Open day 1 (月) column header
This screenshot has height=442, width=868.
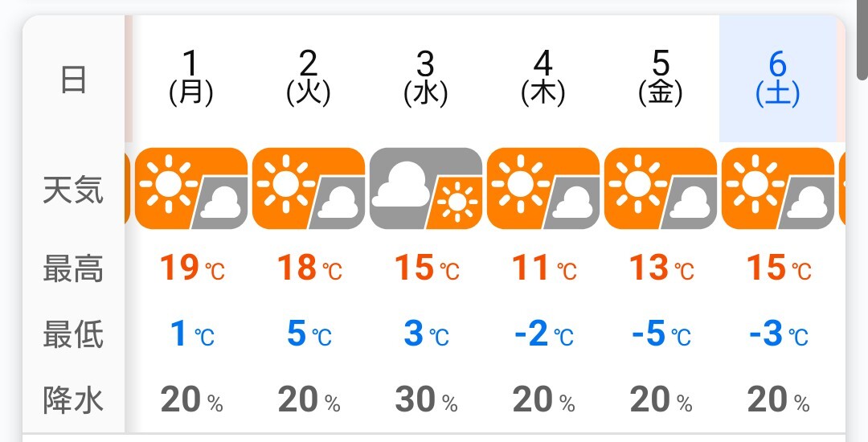(191, 79)
